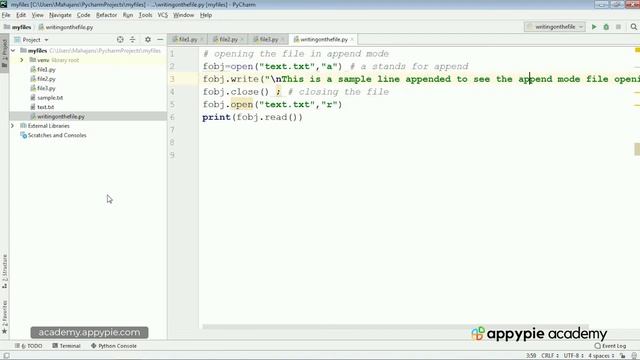Click the lock read-only icon in status bar

click(623, 356)
